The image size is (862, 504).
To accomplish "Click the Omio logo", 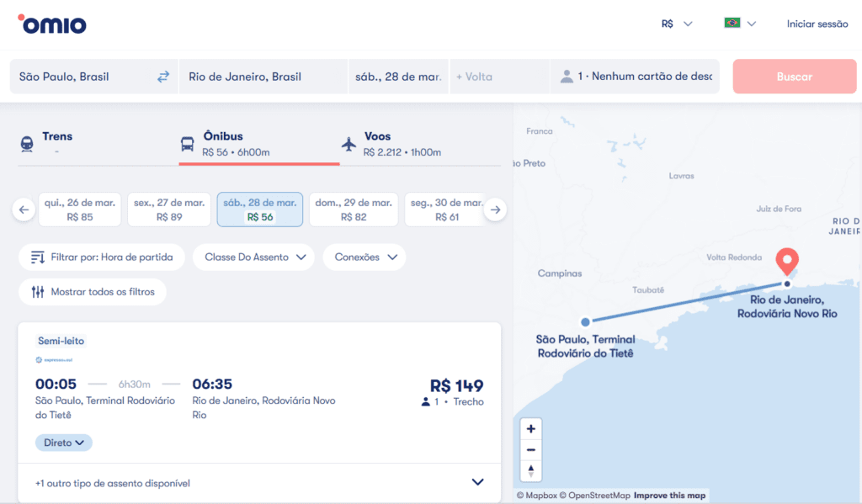I will tap(52, 24).
